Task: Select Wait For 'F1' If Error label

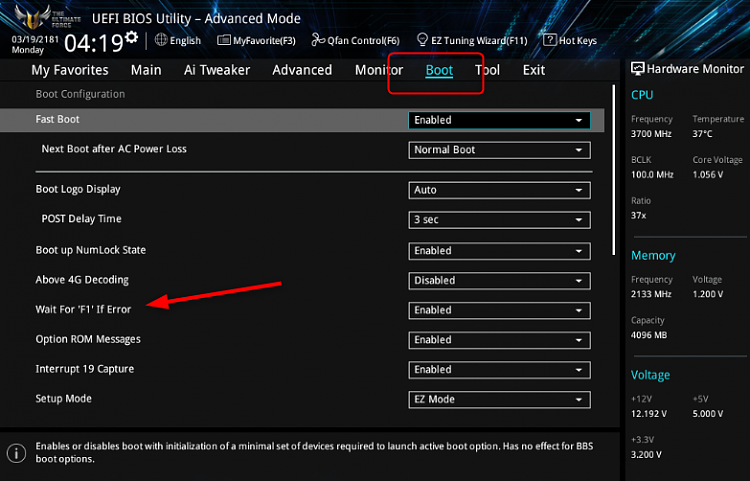Action: pos(83,309)
